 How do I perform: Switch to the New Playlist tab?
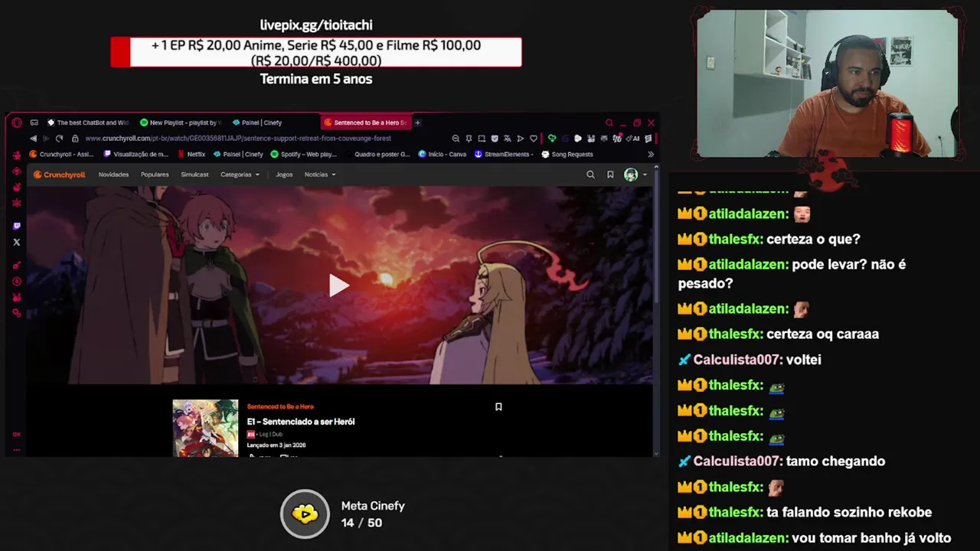181,122
